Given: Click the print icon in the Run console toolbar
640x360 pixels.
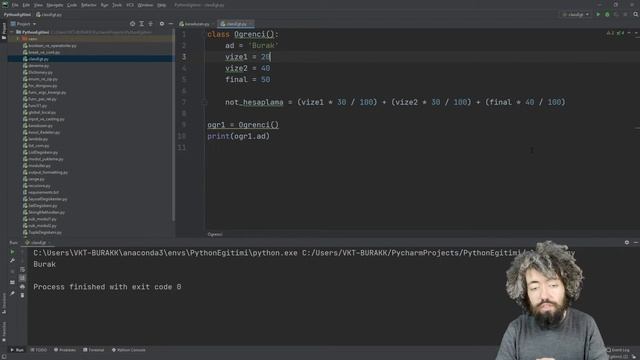Looking at the screenshot, I should coord(22,287).
